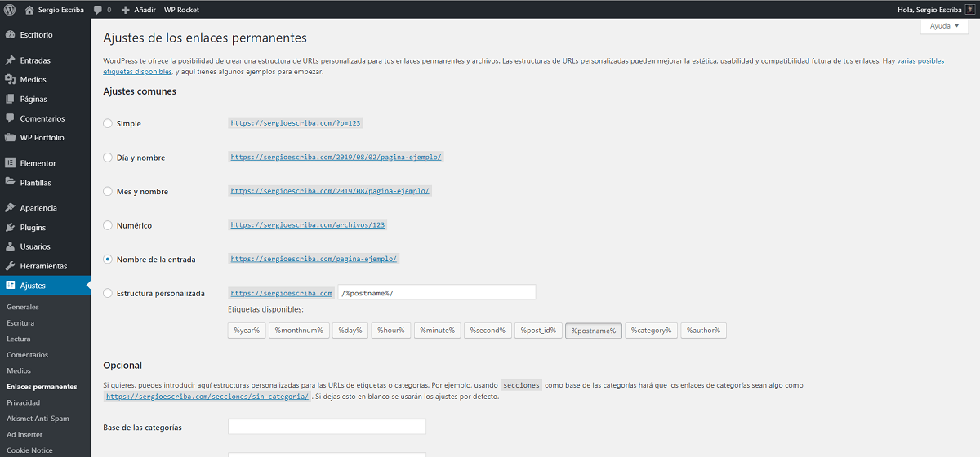Insert the %post_id% tag button
The image size is (980, 457).
click(538, 331)
